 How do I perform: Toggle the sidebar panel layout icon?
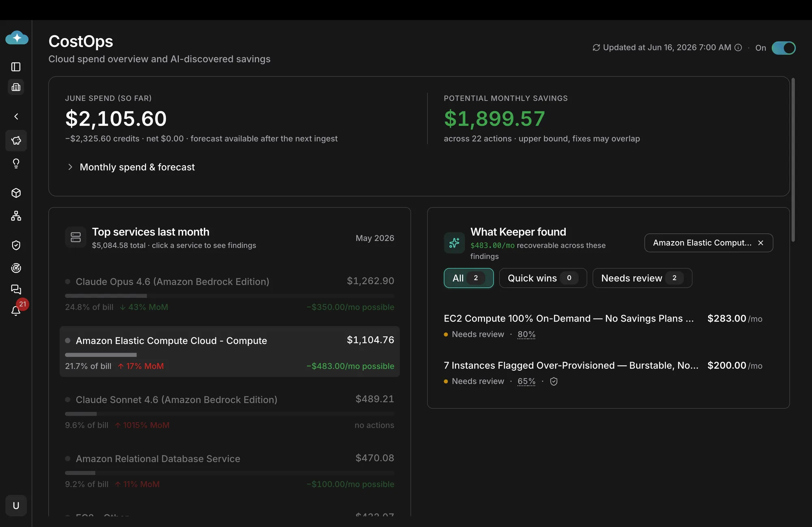[16, 67]
